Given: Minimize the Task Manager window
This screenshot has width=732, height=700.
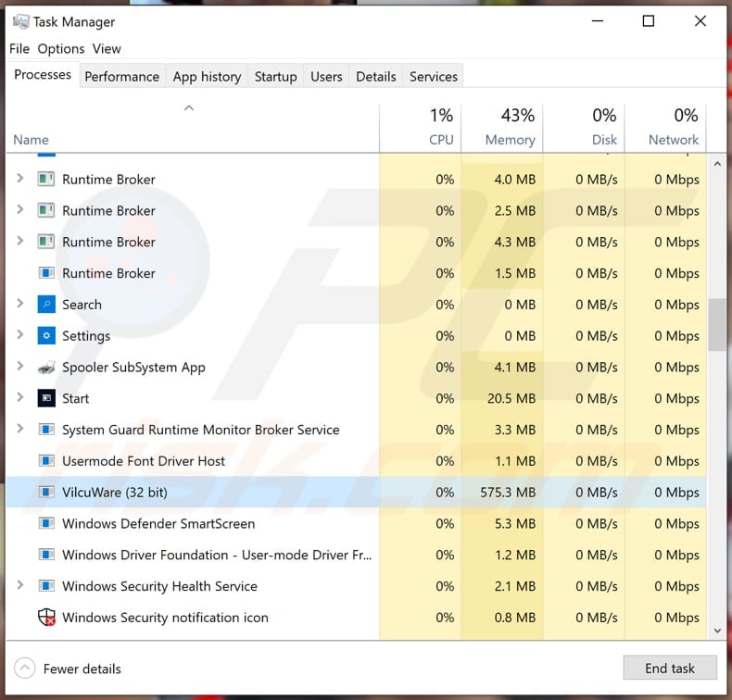Looking at the screenshot, I should coord(598,21).
